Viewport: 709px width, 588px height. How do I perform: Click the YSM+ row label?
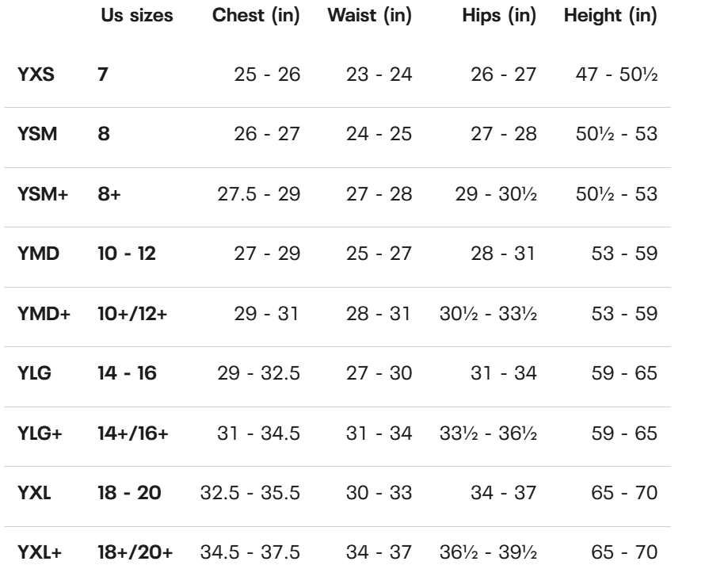coord(43,194)
